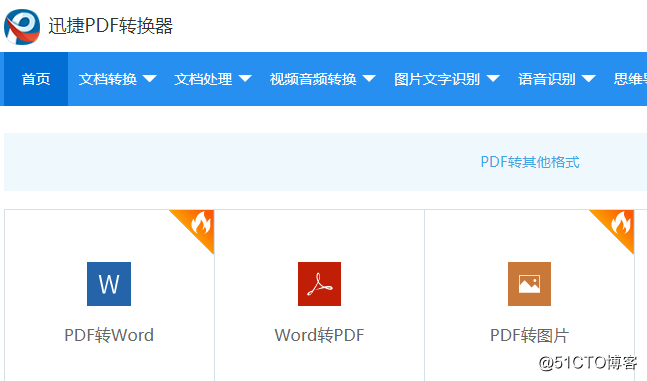
Task: Expand the 文档转换 dropdown arrow
Action: click(149, 78)
